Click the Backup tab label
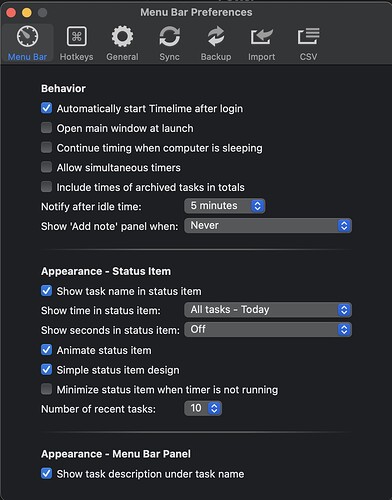This screenshot has width=392, height=500. tap(216, 57)
